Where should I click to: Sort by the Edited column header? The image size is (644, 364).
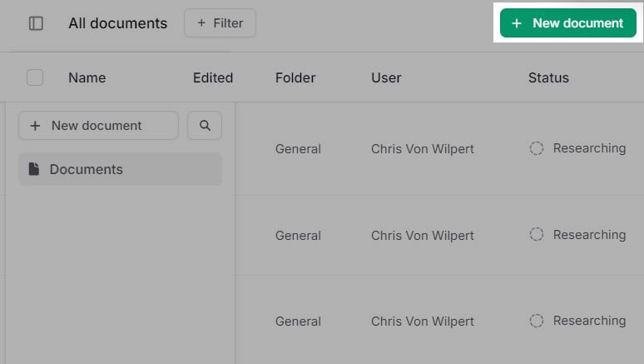coord(213,77)
